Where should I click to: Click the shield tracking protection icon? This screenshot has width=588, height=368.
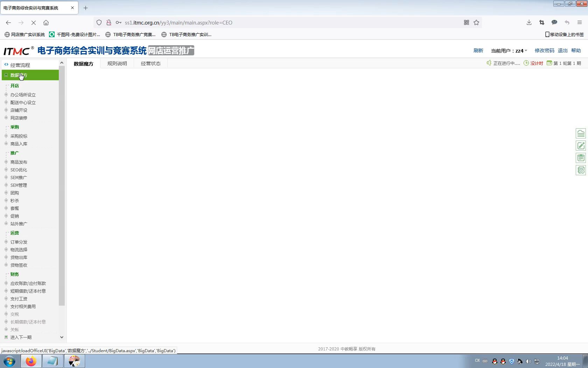pyautogui.click(x=99, y=22)
